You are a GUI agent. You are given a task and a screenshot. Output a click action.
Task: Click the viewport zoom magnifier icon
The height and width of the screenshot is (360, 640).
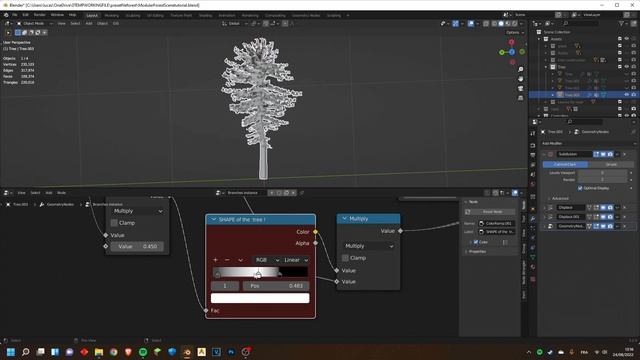tap(520, 69)
